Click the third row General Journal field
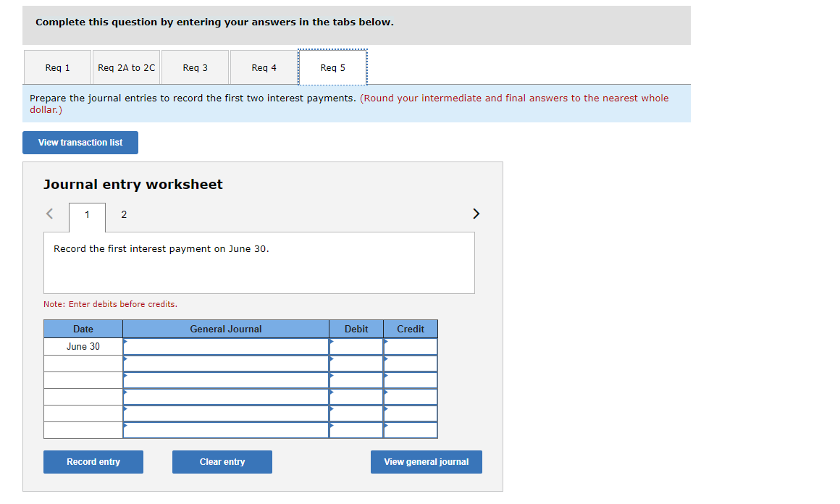 coord(224,379)
